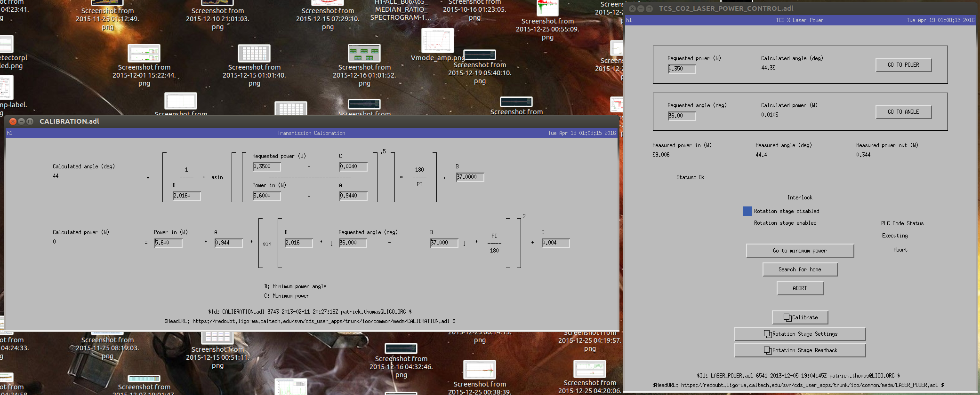
Task: Click the C field showing 0.004
Action: (x=555, y=243)
